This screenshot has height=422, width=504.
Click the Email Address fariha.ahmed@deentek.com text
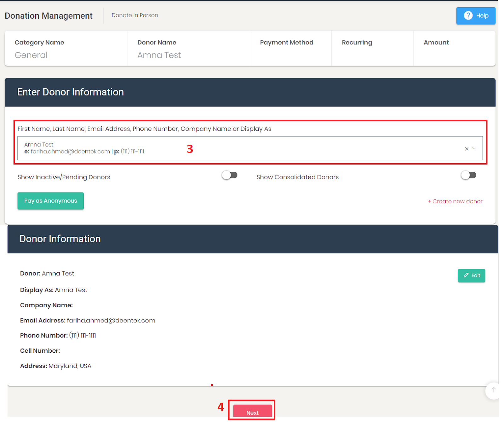pyautogui.click(x=88, y=321)
